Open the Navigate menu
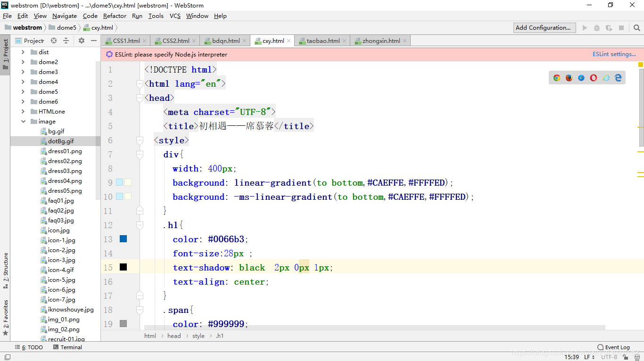The image size is (644, 361). [65, 16]
